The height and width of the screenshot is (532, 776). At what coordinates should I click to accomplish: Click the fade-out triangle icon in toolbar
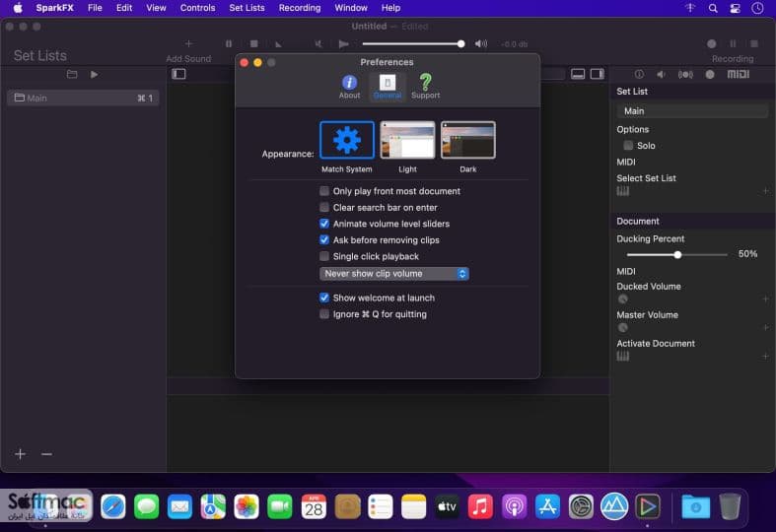(x=279, y=44)
